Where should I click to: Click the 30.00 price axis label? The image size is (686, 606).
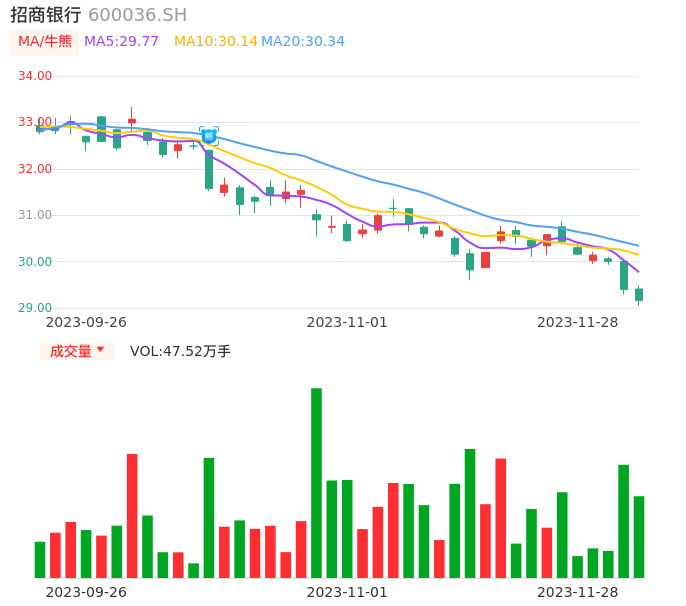[35, 262]
